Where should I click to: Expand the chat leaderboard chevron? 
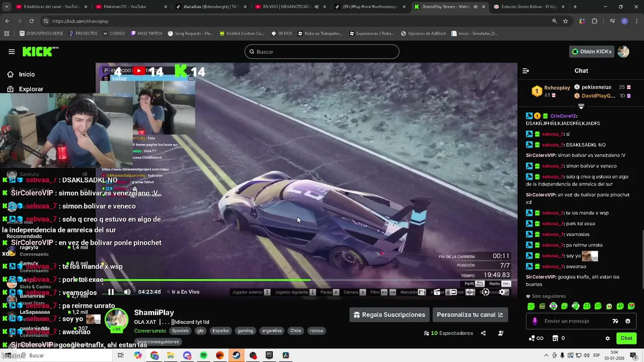coord(581,107)
